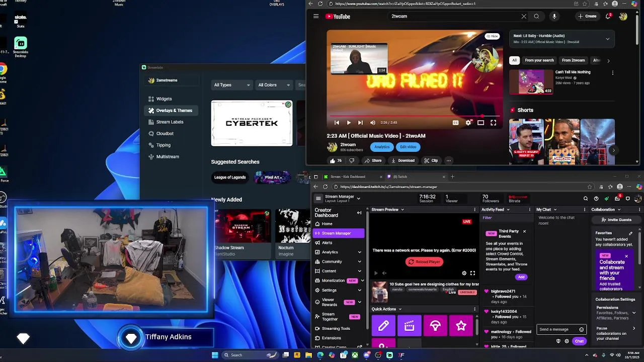Open Multistream in Streamlabs sidebar
The width and height of the screenshot is (644, 362).
(x=168, y=157)
